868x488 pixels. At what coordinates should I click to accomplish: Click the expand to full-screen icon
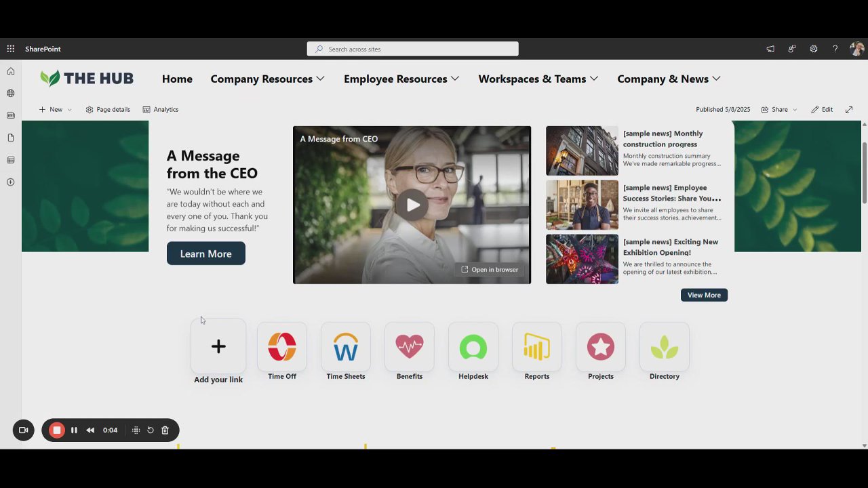point(849,109)
